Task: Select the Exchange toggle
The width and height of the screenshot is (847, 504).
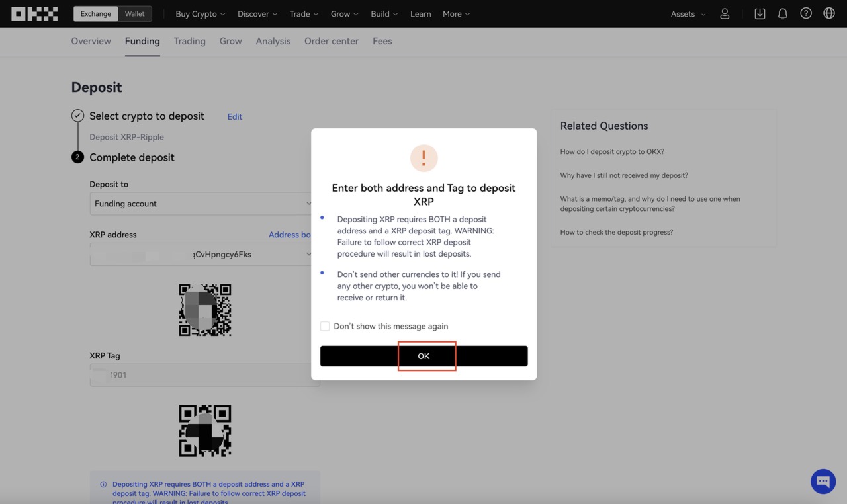Action: point(96,13)
